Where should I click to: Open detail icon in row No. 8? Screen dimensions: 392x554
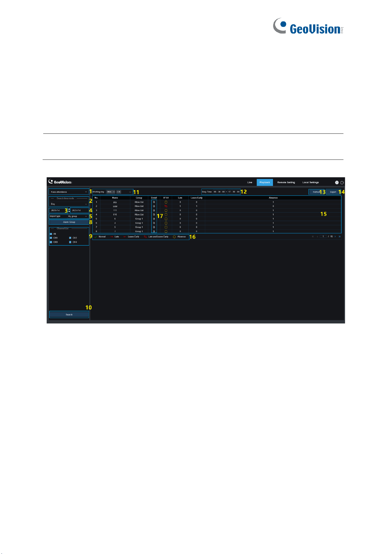pyautogui.click(x=154, y=231)
